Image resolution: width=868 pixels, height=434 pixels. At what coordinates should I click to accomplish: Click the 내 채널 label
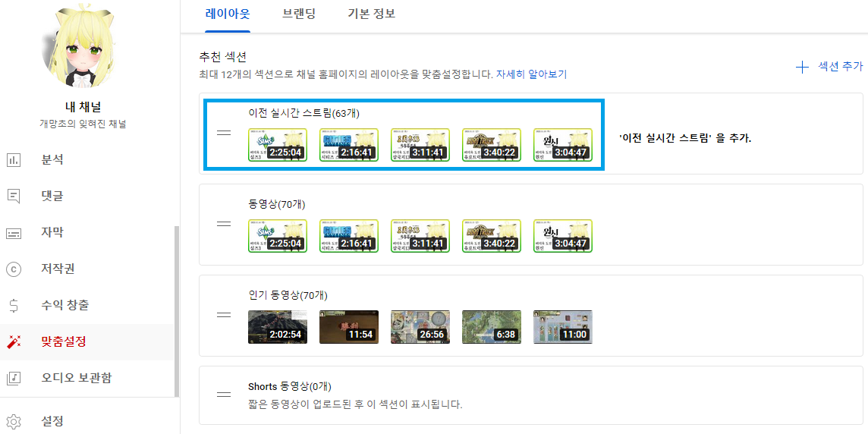83,106
